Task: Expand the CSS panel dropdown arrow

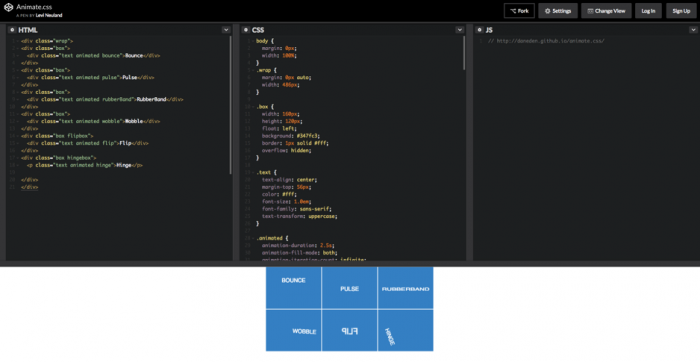Action: click(x=459, y=30)
